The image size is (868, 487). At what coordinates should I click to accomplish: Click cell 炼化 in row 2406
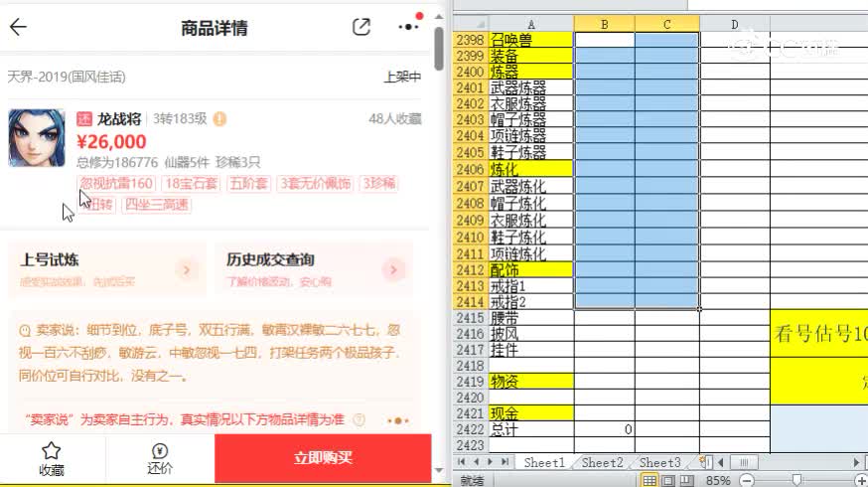tap(531, 169)
